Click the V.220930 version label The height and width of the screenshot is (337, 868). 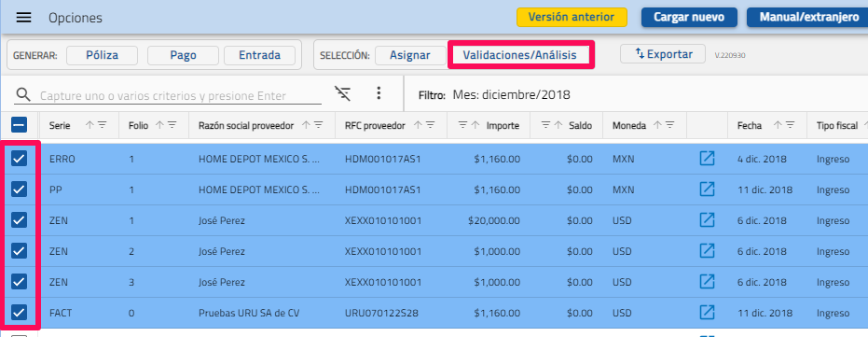coord(729,56)
